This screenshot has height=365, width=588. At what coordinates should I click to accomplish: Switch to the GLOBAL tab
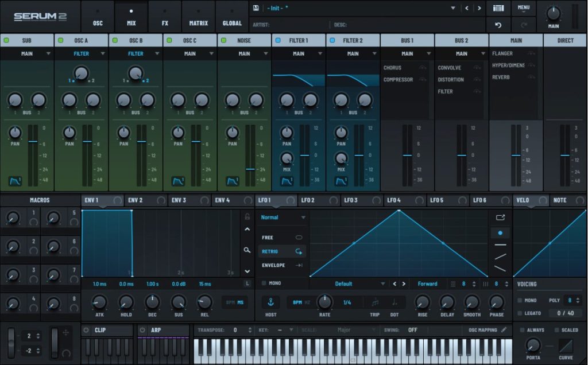click(232, 17)
